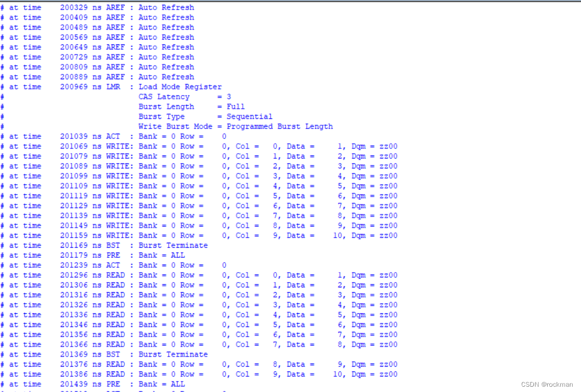Select the Auto Refresh line at 200889 ns
Image resolution: width=581 pixels, height=392 pixels.
click(x=97, y=77)
